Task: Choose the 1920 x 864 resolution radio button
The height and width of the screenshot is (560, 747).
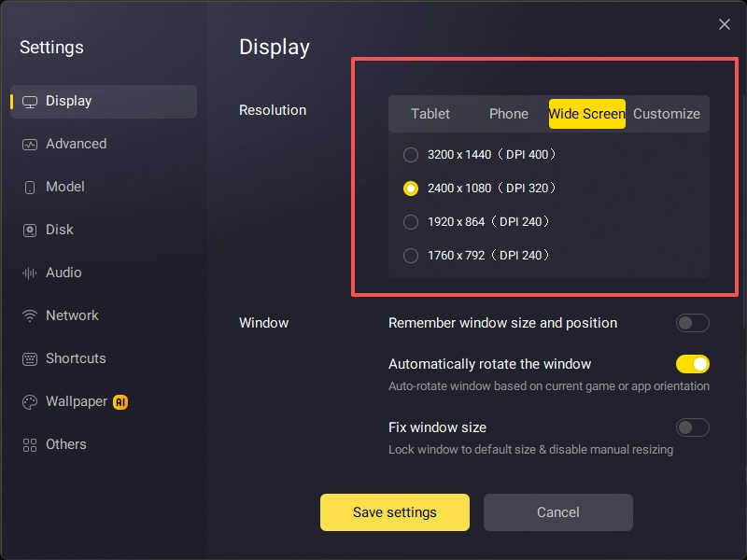Action: click(x=411, y=222)
